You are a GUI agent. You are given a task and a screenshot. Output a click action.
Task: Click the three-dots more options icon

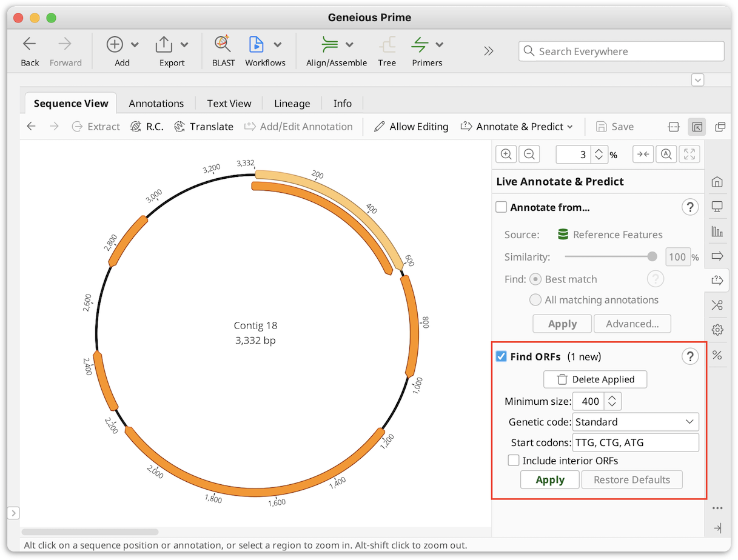click(718, 508)
